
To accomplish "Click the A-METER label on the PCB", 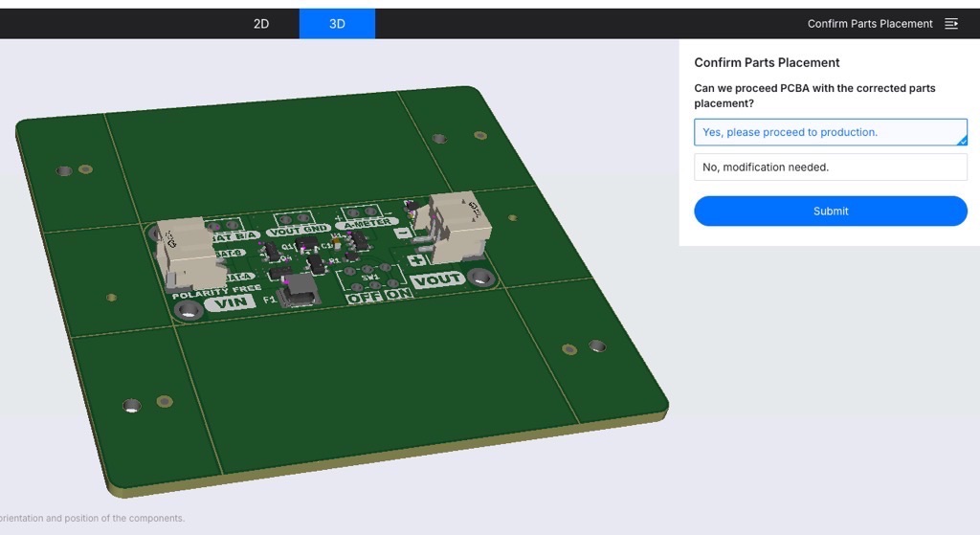I will pyautogui.click(x=363, y=223).
